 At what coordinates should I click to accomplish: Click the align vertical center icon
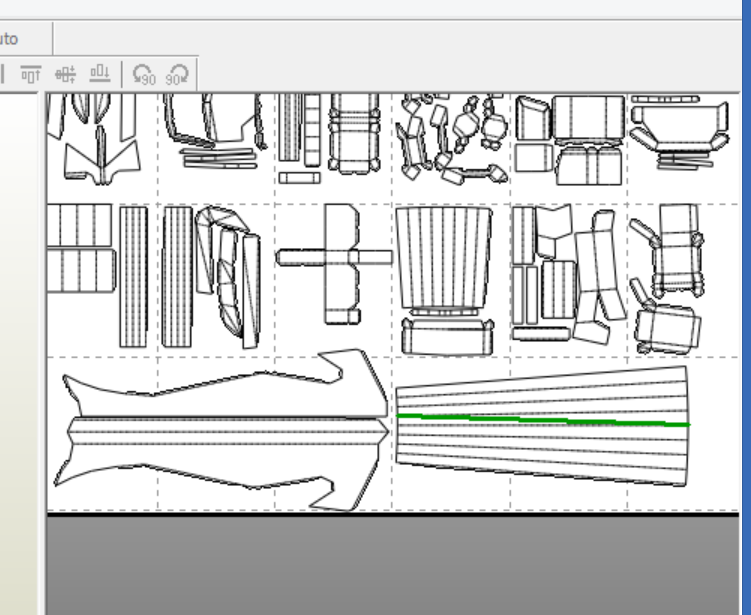pos(65,75)
